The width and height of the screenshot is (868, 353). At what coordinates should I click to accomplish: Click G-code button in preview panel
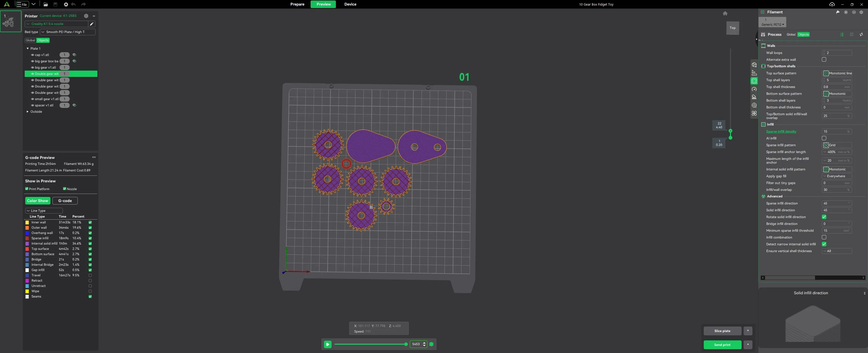65,201
